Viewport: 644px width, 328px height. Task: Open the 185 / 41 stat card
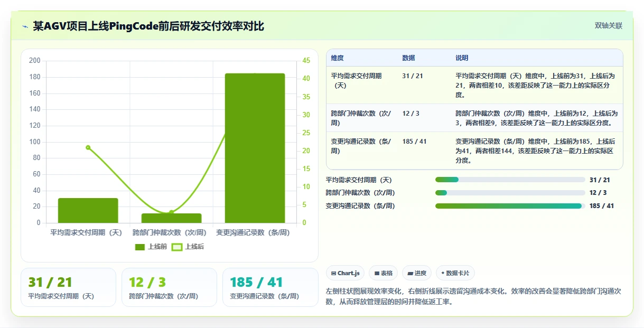coord(270,287)
